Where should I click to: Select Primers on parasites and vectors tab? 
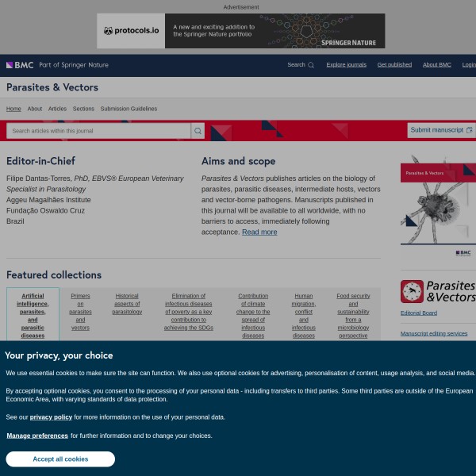point(80,311)
